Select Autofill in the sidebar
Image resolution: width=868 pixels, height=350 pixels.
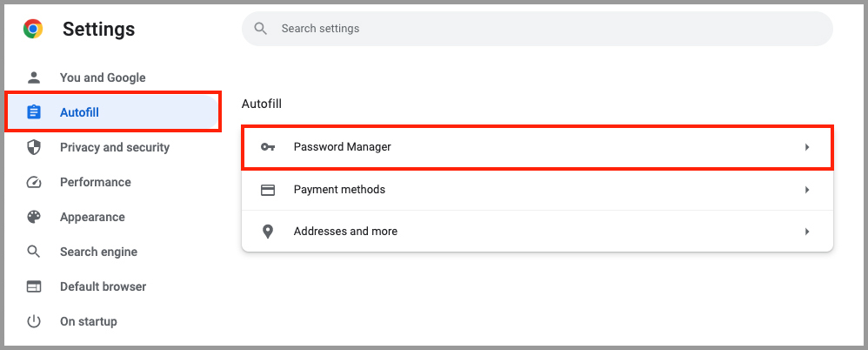[x=113, y=112]
